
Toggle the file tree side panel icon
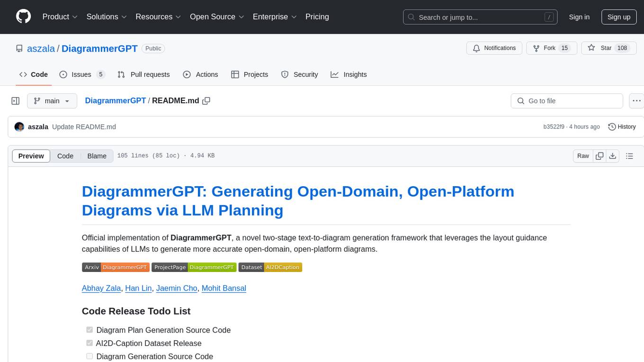16,101
